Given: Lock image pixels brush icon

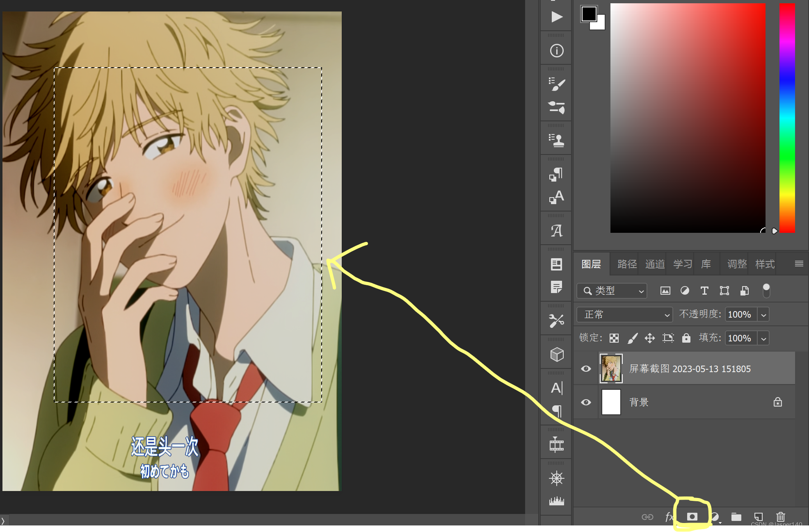Looking at the screenshot, I should (633, 338).
